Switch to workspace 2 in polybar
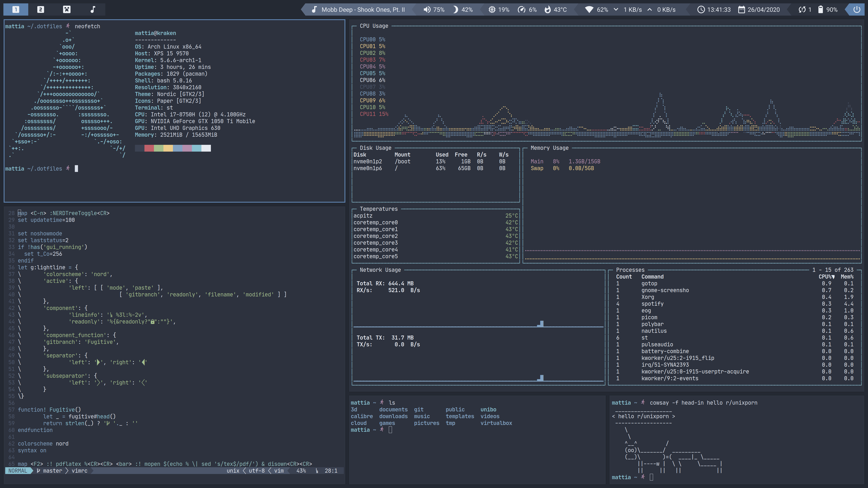 point(40,9)
